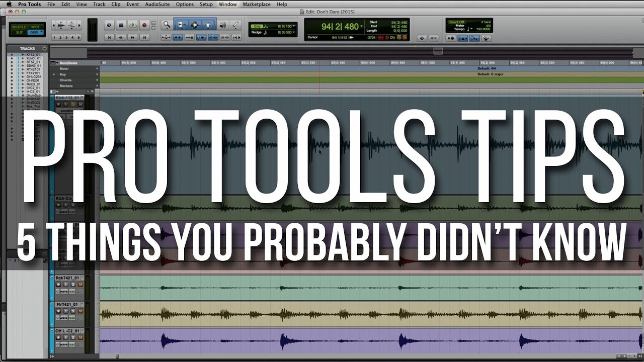This screenshot has height=362, width=644.
Task: Solo the OH L -C2_01 track
Action: pyautogui.click(x=73, y=337)
